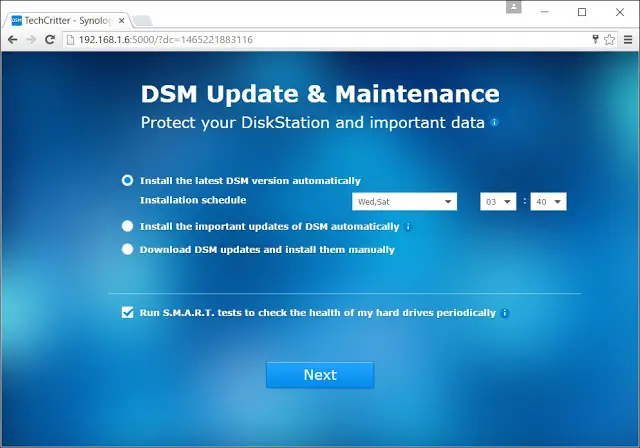The width and height of the screenshot is (640, 448).
Task: Close the browser window
Action: tap(620, 12)
